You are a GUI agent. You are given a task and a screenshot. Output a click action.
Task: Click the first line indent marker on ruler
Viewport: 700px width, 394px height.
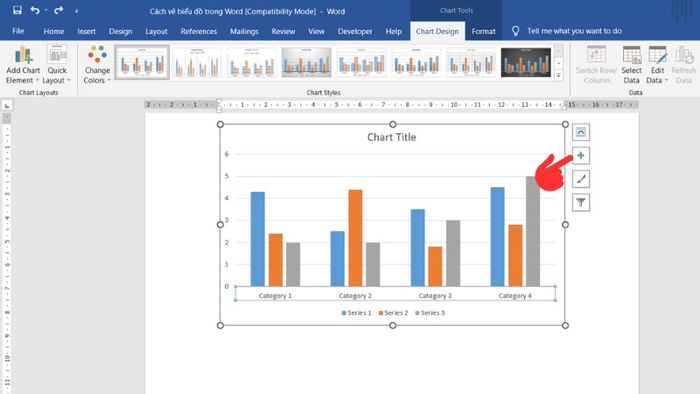click(x=219, y=102)
